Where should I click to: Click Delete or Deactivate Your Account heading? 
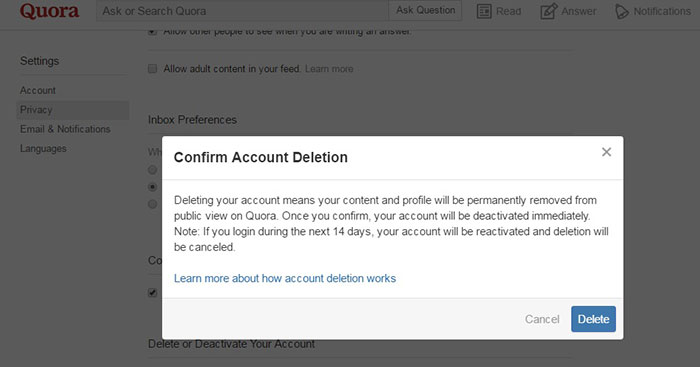point(231,344)
